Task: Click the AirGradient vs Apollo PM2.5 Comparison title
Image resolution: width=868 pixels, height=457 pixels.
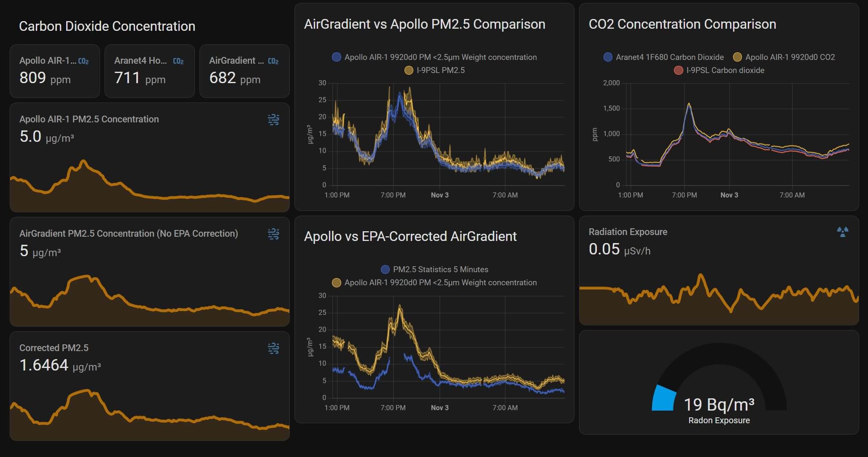Action: (x=425, y=24)
